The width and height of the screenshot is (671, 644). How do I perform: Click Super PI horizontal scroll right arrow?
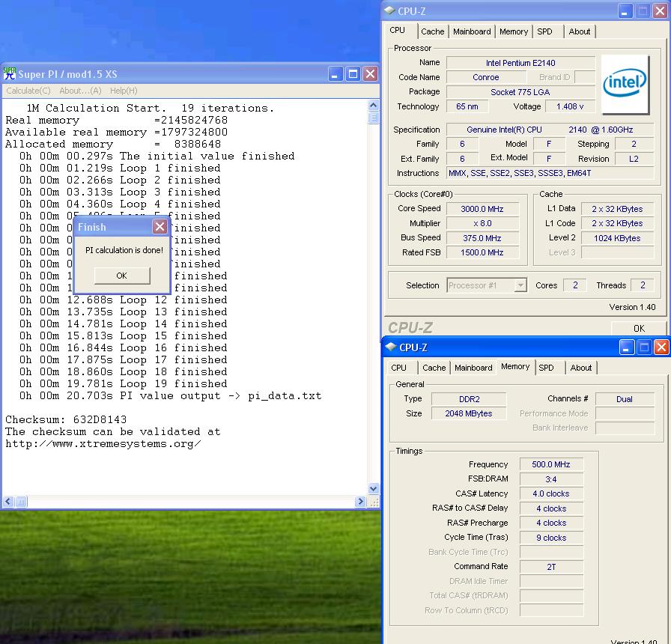tap(360, 501)
